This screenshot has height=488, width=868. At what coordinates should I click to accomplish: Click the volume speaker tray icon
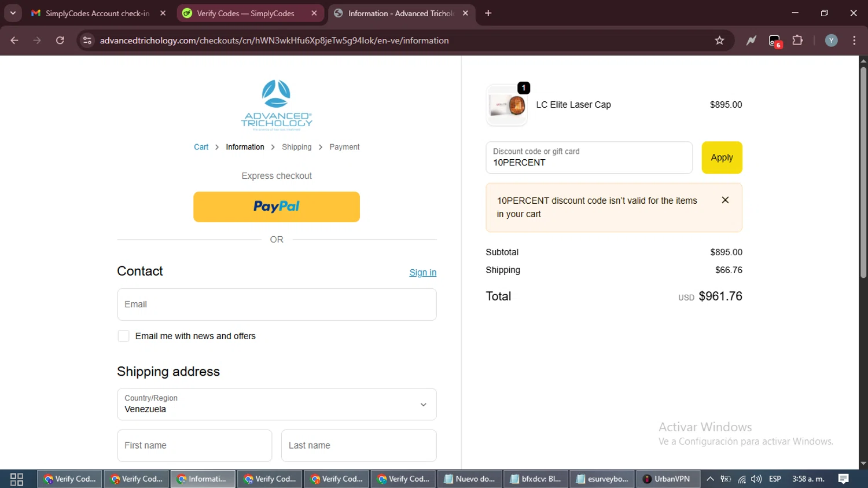click(x=756, y=479)
